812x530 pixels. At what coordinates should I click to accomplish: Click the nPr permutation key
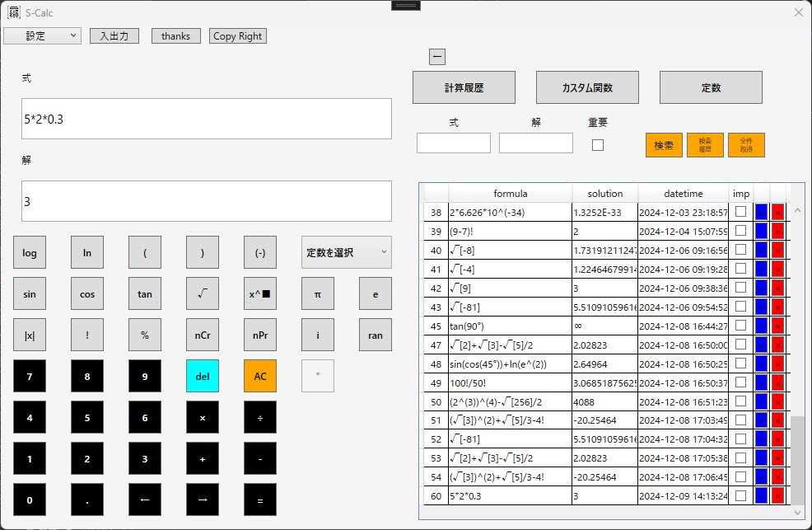260,335
